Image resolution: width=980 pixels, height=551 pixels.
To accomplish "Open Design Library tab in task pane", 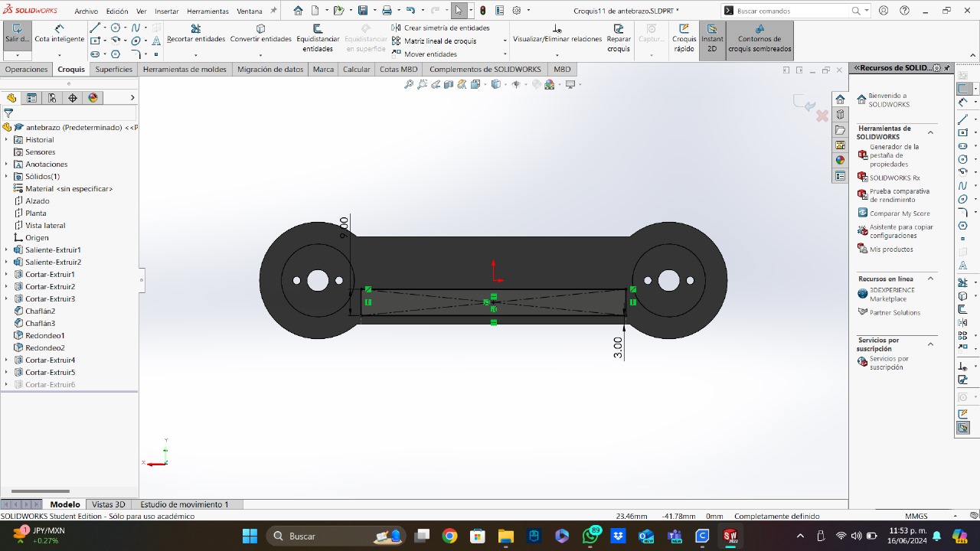I will 840,115.
